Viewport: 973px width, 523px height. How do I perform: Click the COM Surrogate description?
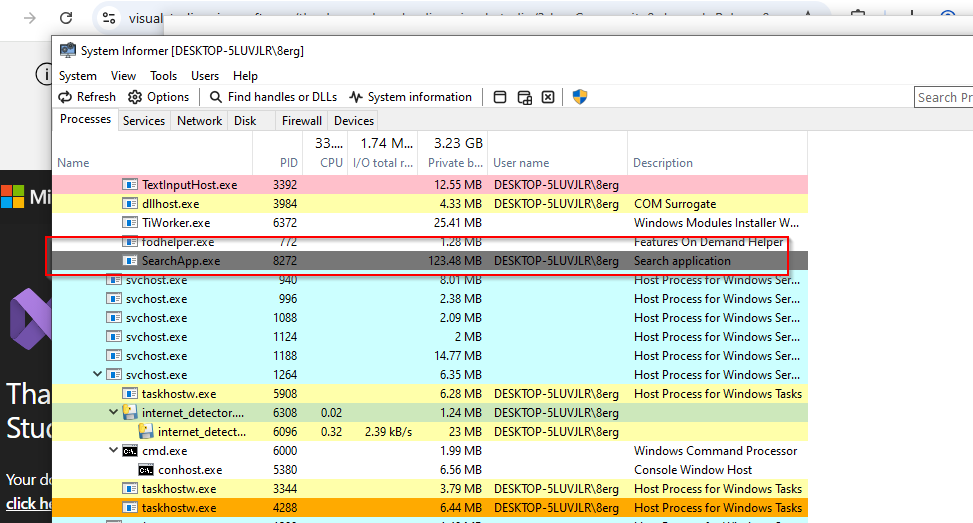click(675, 203)
